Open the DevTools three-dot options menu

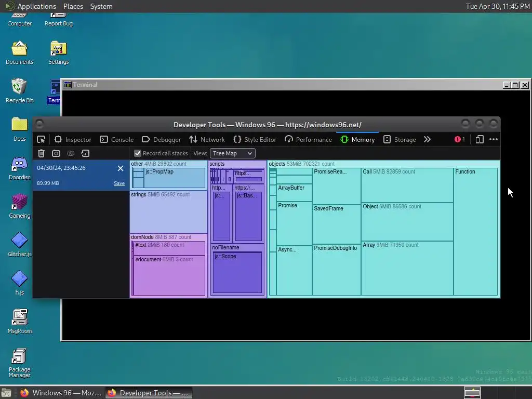pyautogui.click(x=494, y=139)
